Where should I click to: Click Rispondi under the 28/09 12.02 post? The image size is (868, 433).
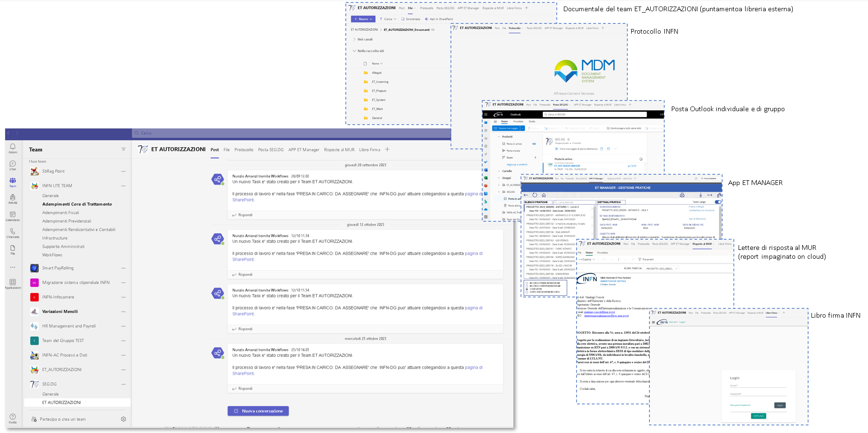tap(242, 215)
